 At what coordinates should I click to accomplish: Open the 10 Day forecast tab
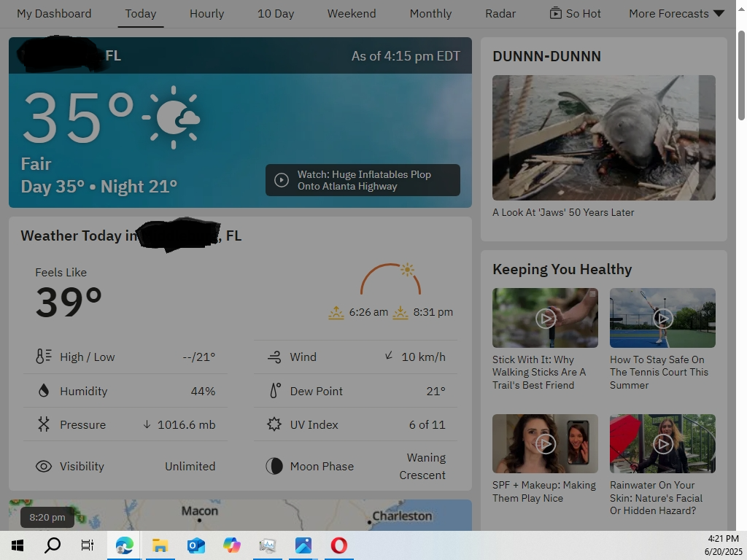(276, 14)
